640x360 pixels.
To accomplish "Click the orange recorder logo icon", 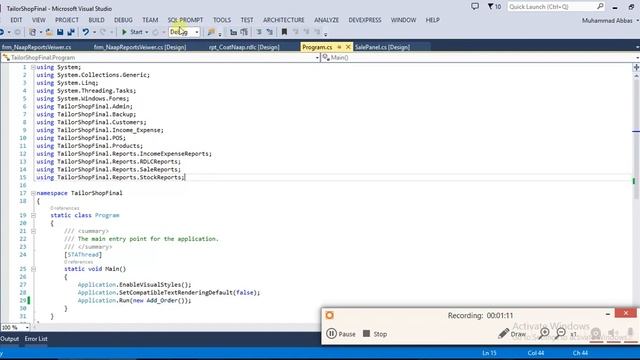I will tap(329, 315).
